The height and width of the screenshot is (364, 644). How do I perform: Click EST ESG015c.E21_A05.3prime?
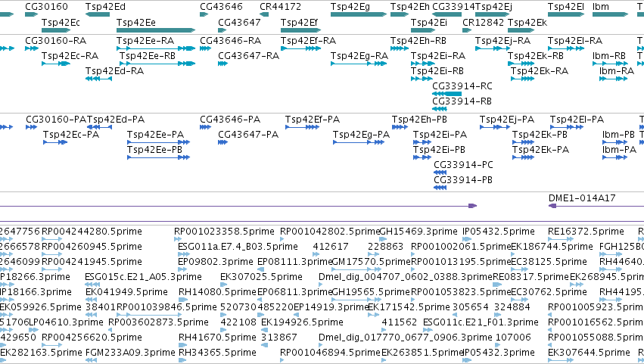click(143, 277)
